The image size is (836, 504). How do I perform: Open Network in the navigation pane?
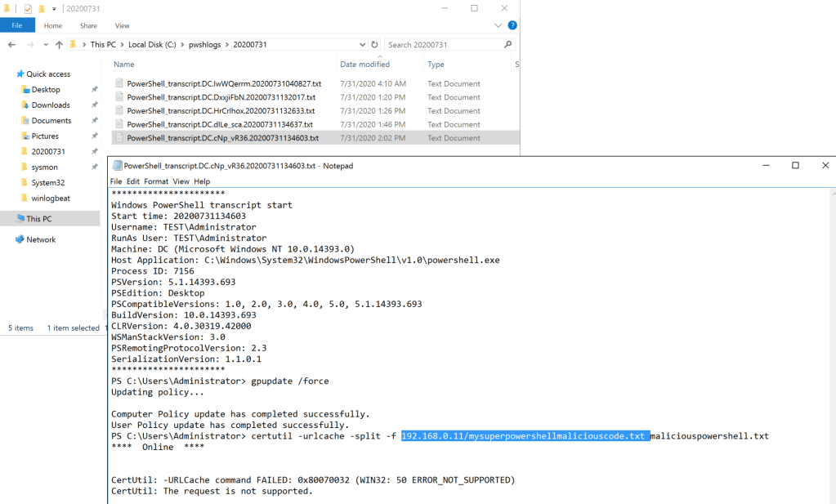point(41,239)
